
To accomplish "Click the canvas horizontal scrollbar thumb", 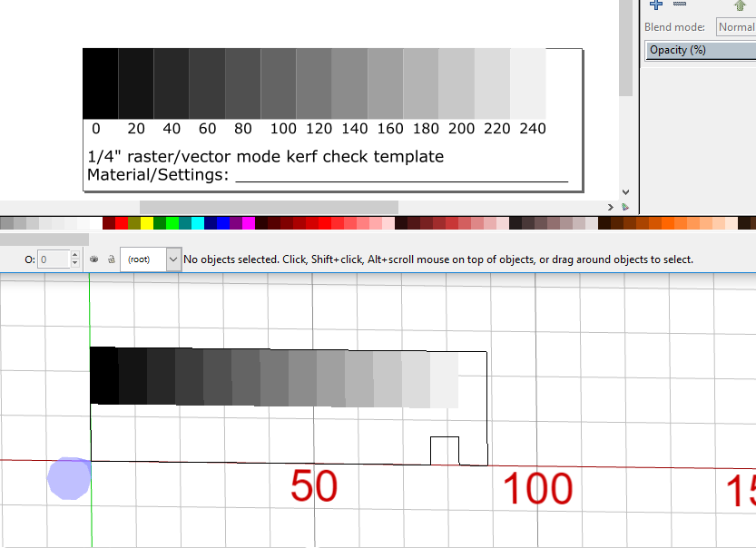I will tap(269, 207).
